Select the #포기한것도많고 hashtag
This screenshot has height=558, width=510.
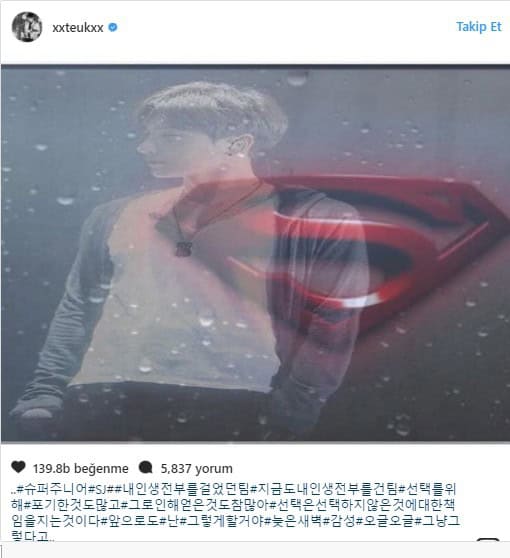[x=72, y=505]
